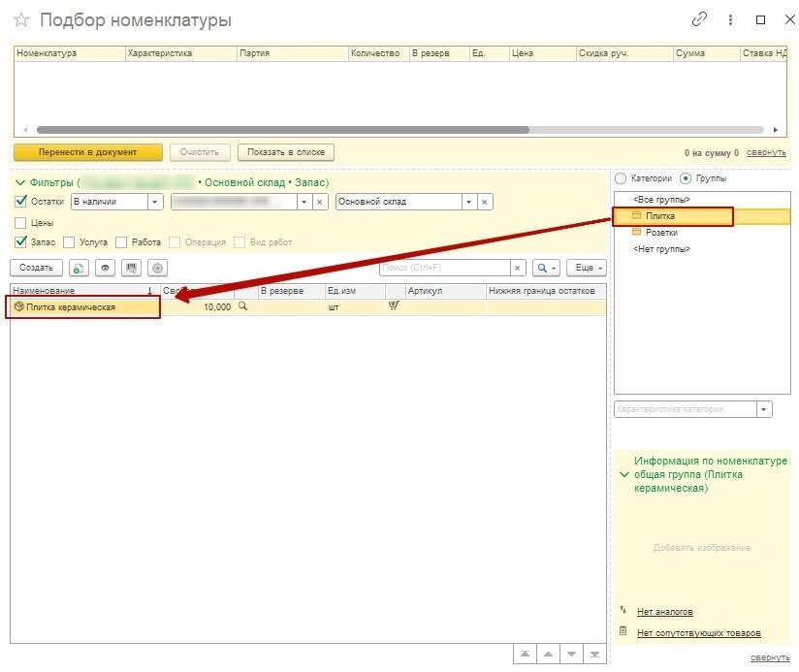Enable the Цены checkbox
The height and width of the screenshot is (672, 799).
click(x=21, y=223)
